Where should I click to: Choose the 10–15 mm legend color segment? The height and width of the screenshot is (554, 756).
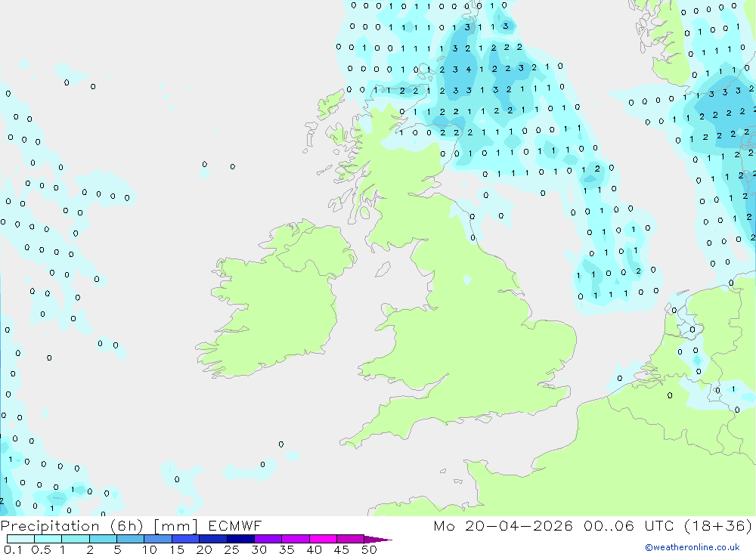(158, 539)
